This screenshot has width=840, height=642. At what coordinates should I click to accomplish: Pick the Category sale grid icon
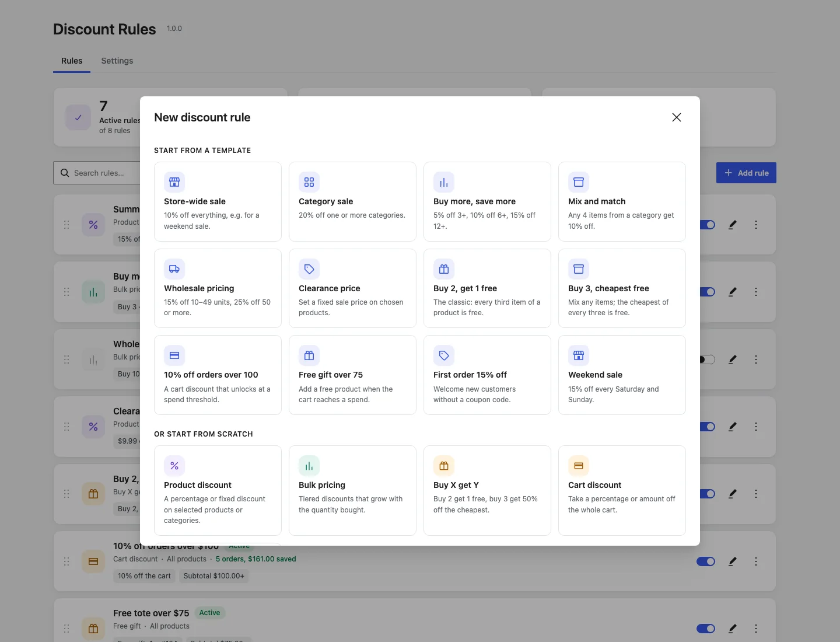[x=309, y=182]
